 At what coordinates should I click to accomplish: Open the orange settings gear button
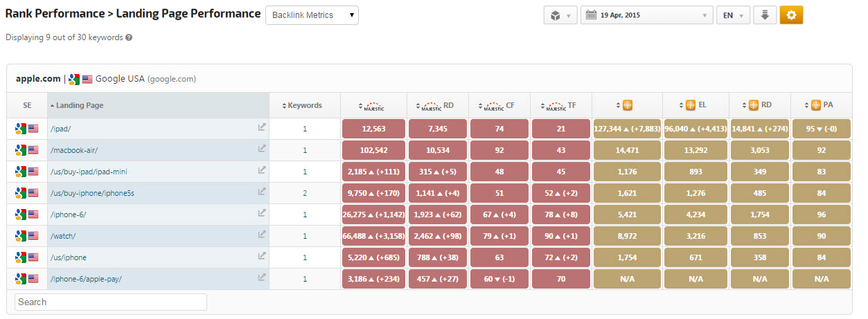[791, 15]
